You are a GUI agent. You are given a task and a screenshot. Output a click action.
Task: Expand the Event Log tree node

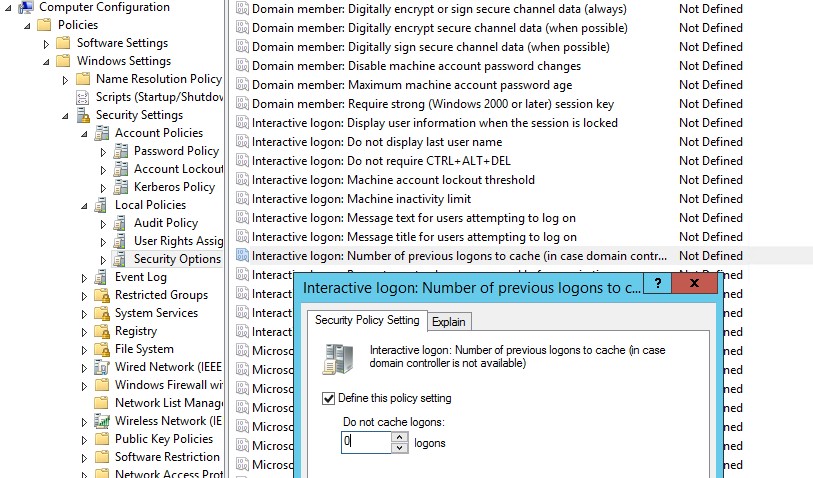tap(84, 278)
